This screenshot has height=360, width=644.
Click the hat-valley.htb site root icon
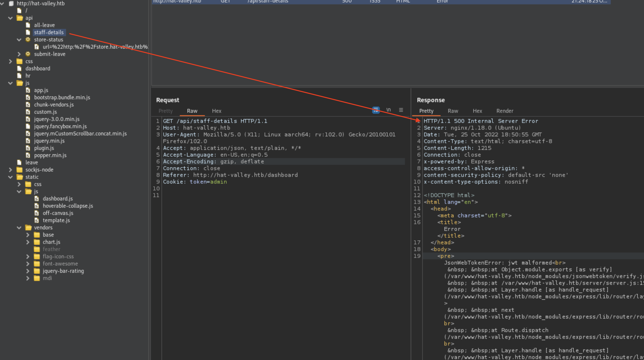(x=11, y=4)
